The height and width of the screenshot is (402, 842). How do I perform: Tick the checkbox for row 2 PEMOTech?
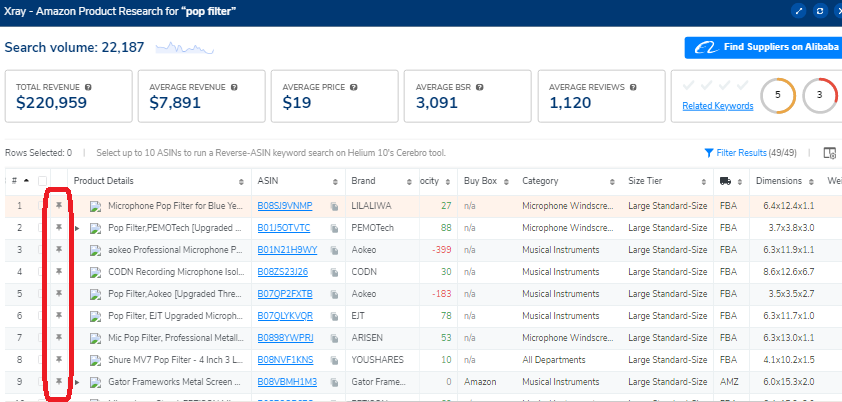[x=41, y=228]
